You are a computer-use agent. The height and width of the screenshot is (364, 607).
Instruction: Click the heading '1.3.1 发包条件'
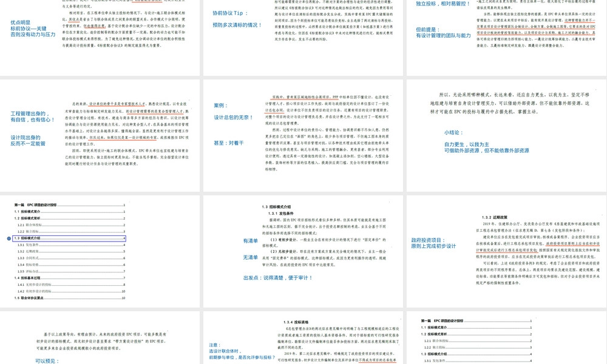pyautogui.click(x=280, y=214)
